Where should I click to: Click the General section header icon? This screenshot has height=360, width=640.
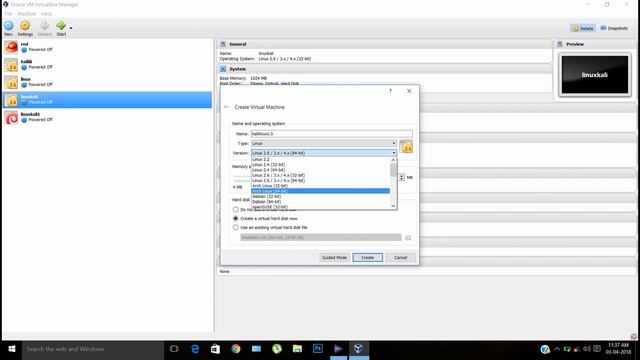(223, 44)
